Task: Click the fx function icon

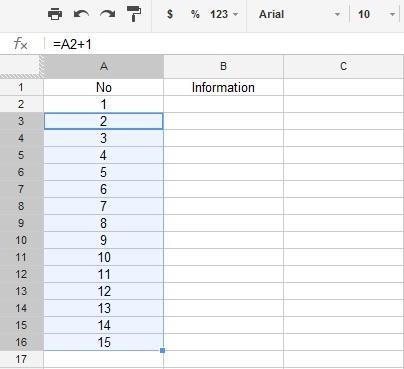Action: point(21,44)
